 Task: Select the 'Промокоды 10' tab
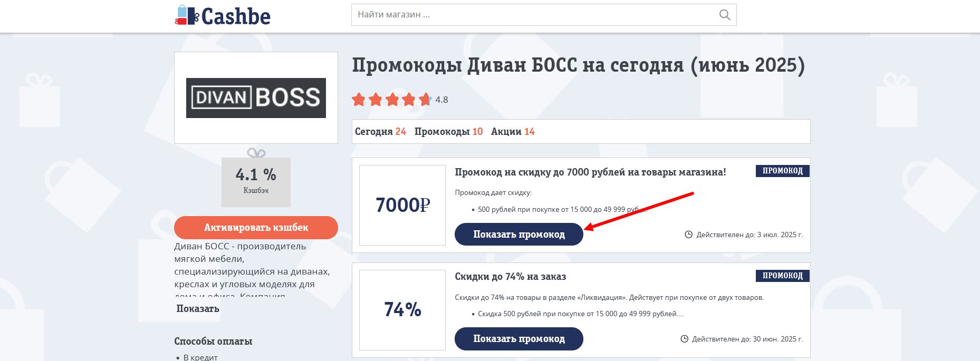click(448, 132)
